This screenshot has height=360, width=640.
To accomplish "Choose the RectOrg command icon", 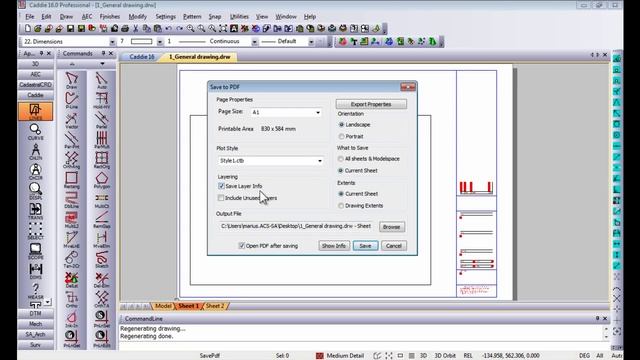I will click(102, 160).
